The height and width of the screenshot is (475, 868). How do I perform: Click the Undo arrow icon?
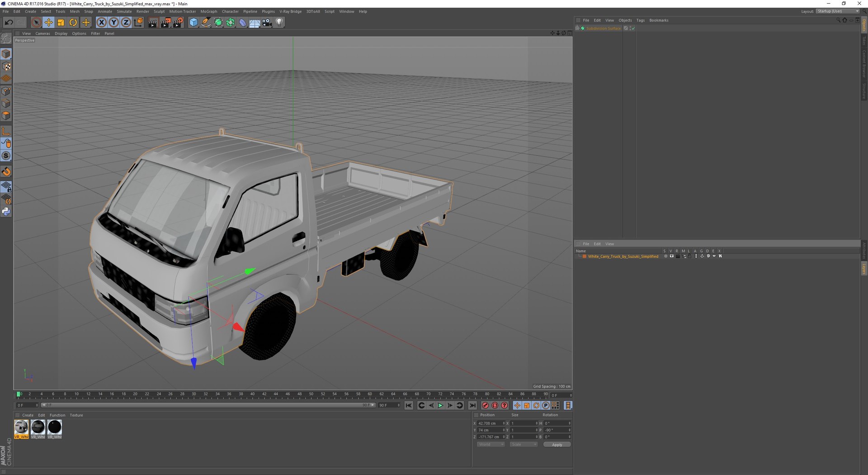(9, 22)
